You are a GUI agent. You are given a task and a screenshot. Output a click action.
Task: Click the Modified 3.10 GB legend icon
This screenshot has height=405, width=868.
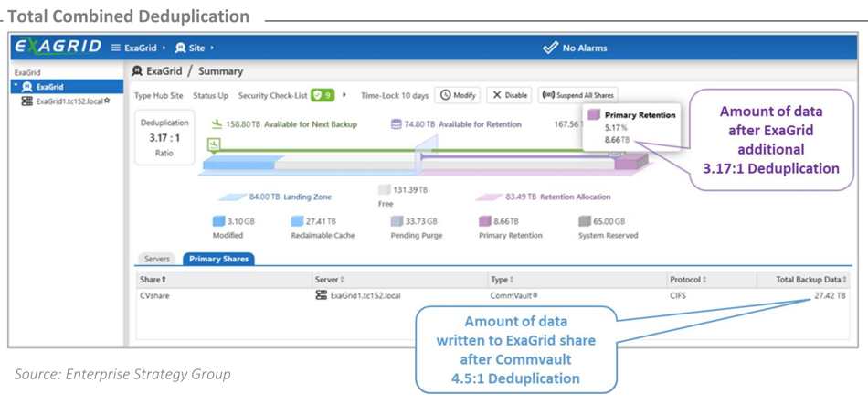click(218, 221)
